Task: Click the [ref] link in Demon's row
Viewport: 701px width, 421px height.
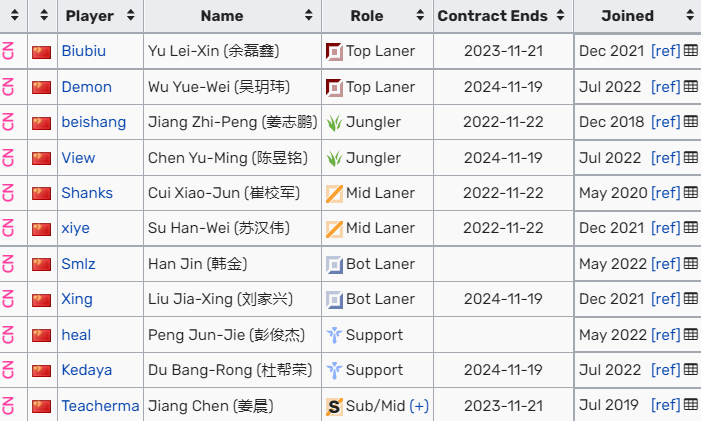Action: pyautogui.click(x=665, y=87)
